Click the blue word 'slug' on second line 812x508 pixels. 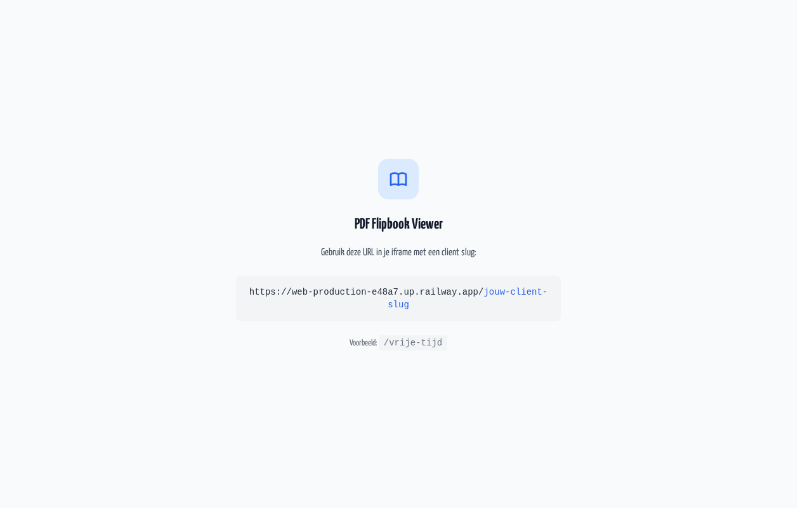[398, 305]
